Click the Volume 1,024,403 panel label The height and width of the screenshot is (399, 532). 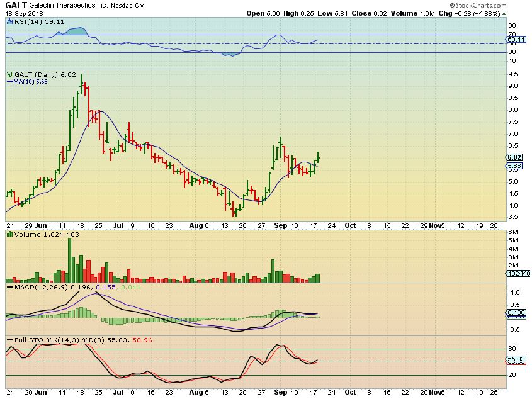[x=47, y=235]
